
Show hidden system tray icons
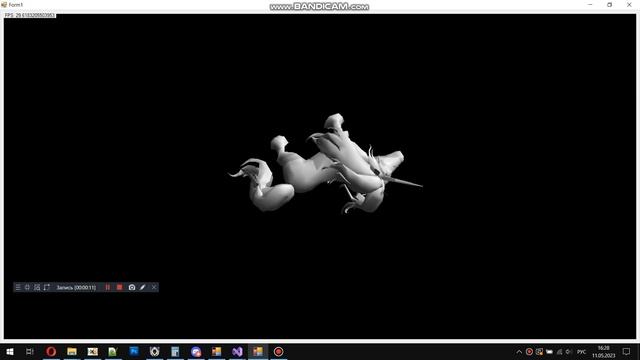tap(519, 352)
